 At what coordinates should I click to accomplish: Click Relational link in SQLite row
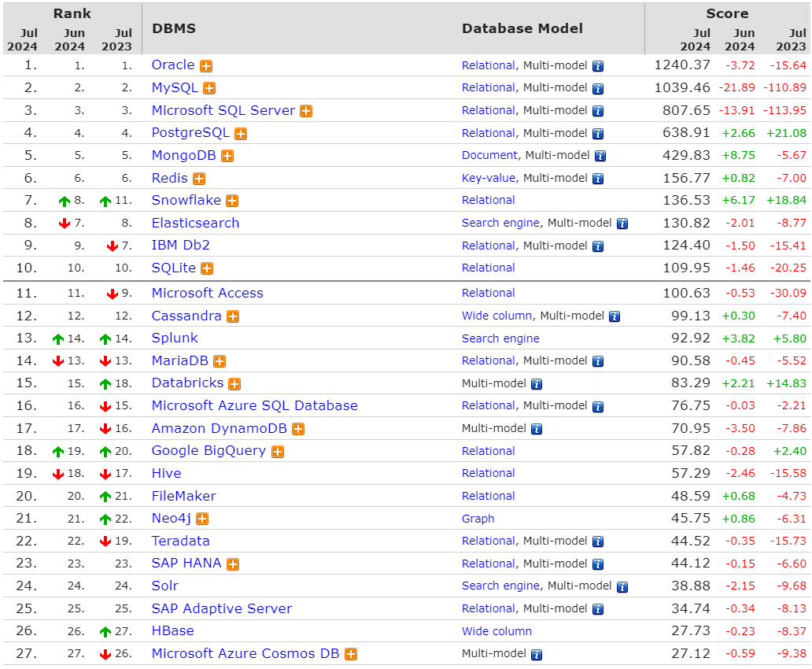point(489,268)
